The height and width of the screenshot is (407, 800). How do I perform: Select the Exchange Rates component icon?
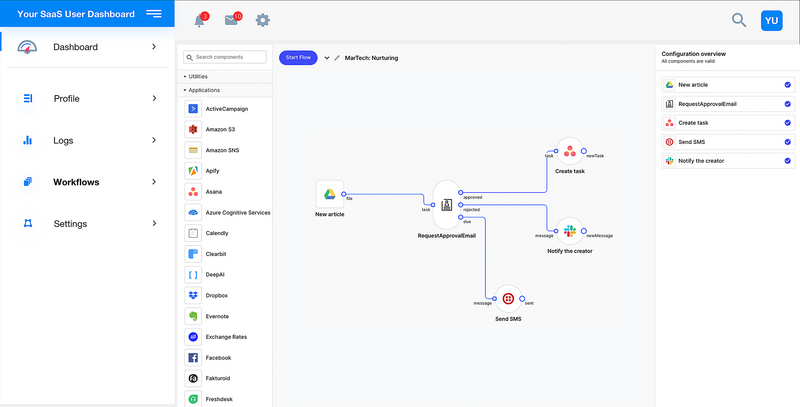(x=193, y=337)
